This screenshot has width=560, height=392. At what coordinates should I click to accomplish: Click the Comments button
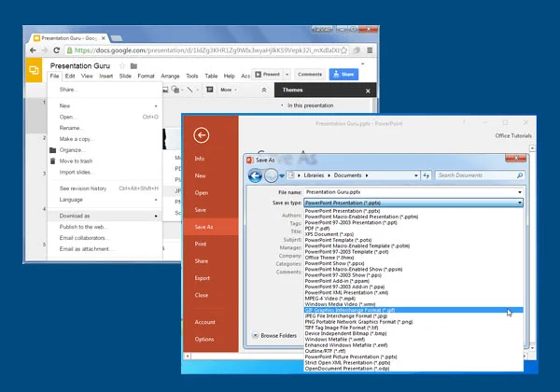[310, 75]
